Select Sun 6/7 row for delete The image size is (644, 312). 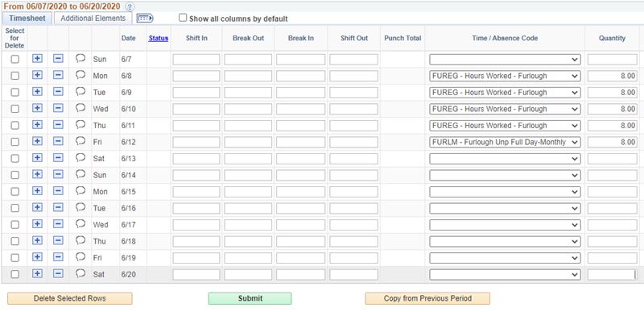(14, 59)
